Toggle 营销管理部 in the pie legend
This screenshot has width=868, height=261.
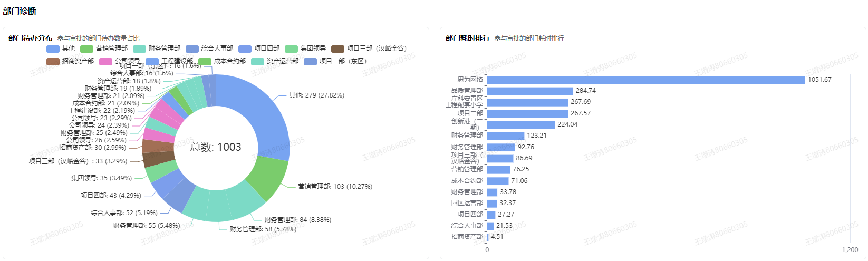coord(103,49)
